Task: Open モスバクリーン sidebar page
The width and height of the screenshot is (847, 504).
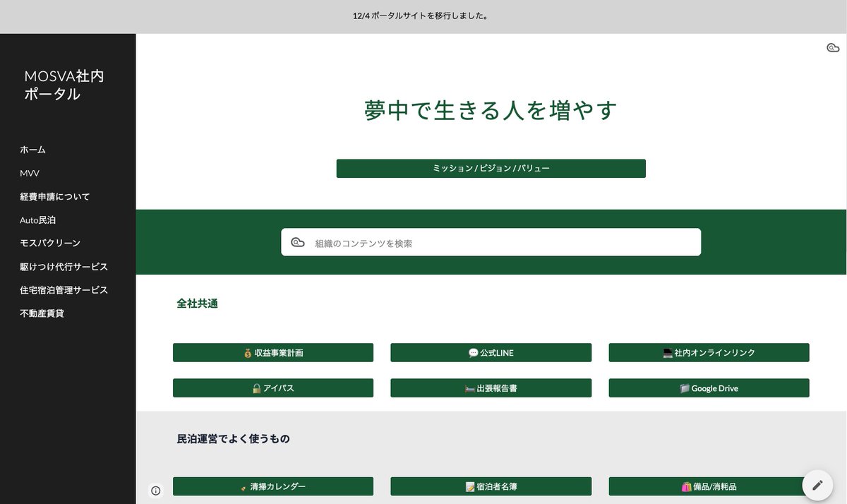Action: pyautogui.click(x=50, y=243)
